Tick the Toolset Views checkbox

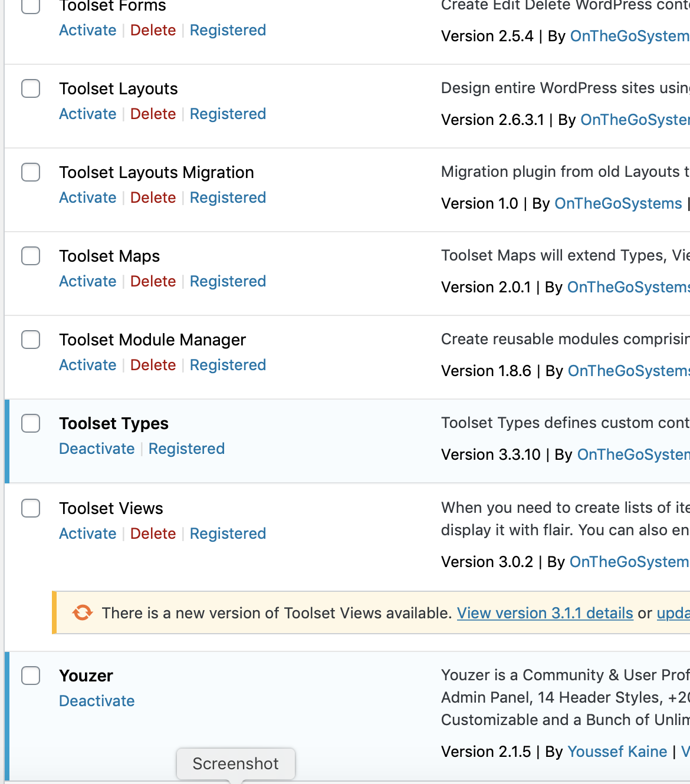[x=31, y=508]
